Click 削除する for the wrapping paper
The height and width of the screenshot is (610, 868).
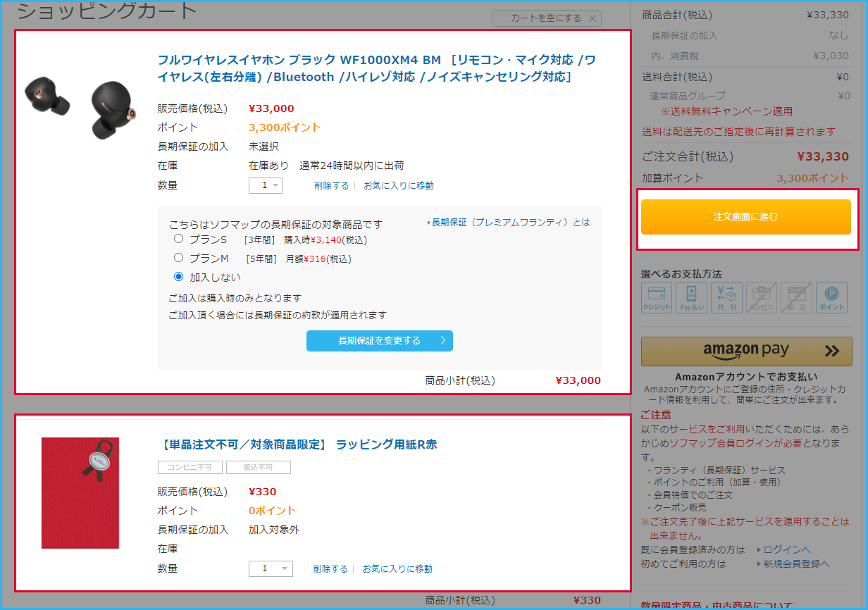click(330, 569)
